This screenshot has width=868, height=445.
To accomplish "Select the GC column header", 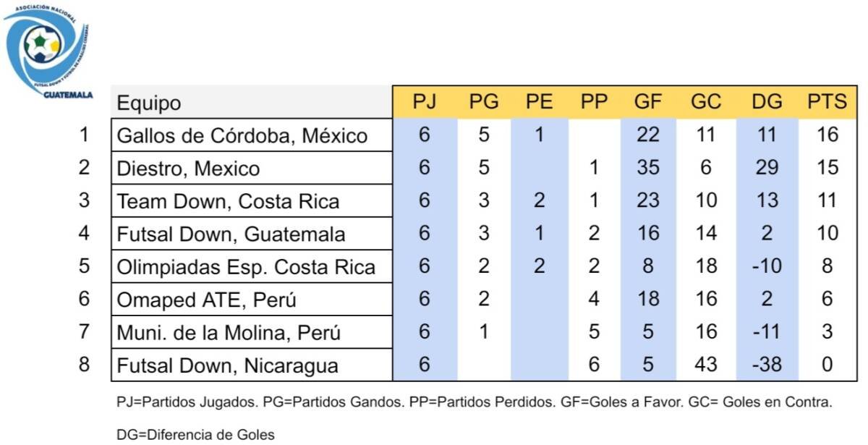I will pos(706,102).
